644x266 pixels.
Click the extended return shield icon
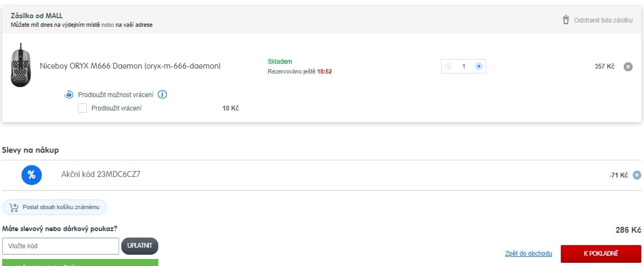[x=69, y=95]
